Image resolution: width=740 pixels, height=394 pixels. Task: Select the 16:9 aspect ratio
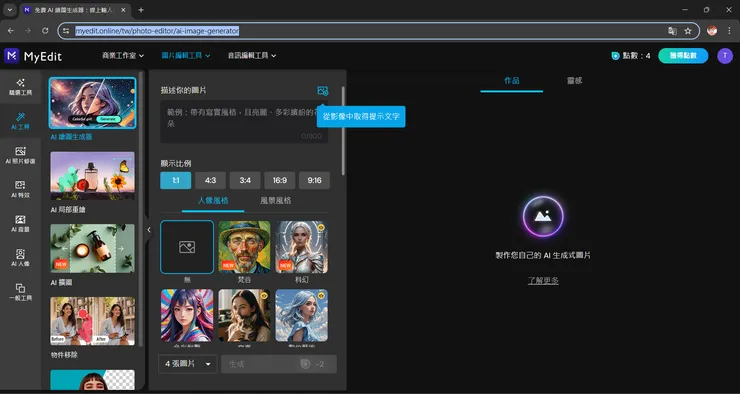tap(280, 180)
